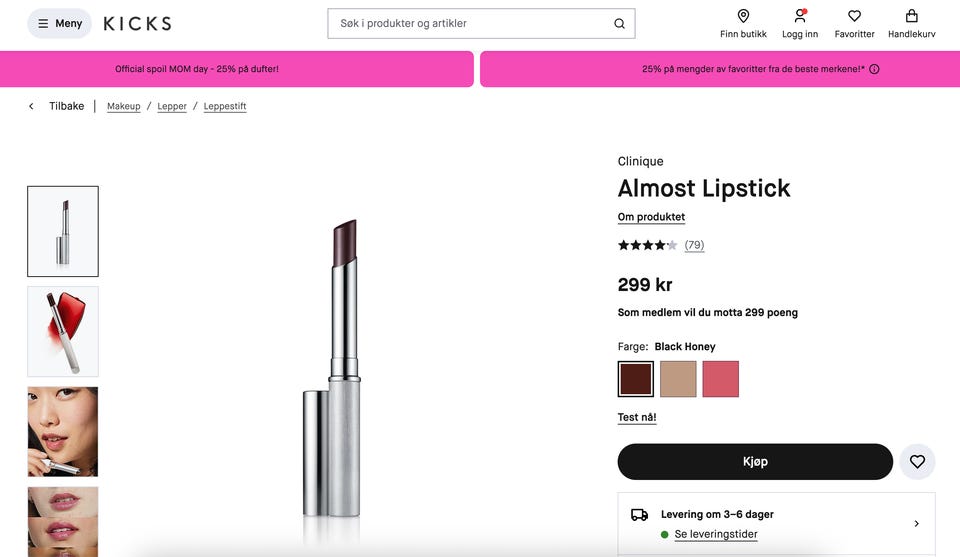Select the Black Honey color swatch

click(x=636, y=380)
